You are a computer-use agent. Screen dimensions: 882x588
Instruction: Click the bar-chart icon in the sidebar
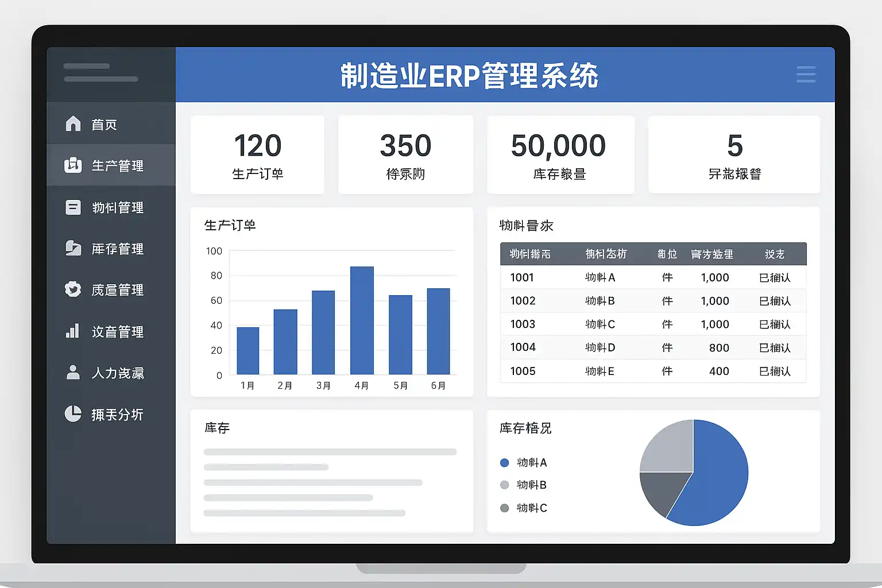[72, 331]
